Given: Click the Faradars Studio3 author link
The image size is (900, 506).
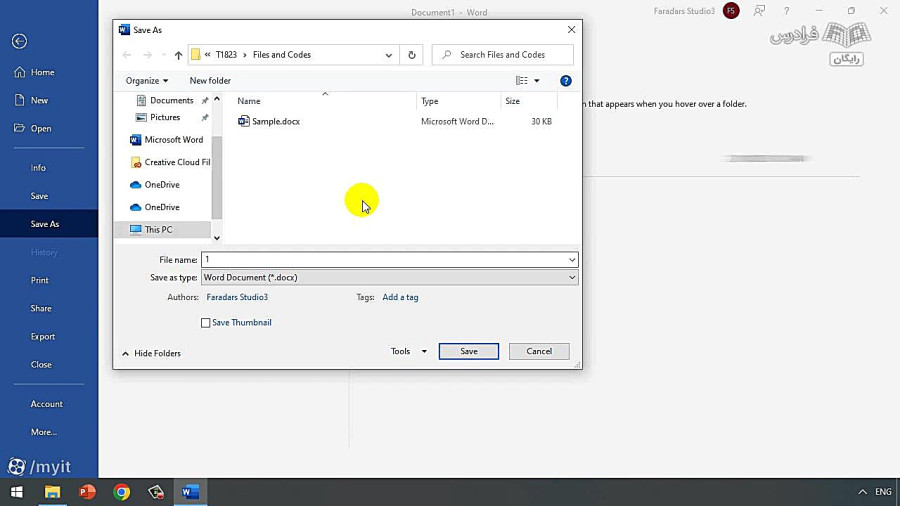Looking at the screenshot, I should click(237, 297).
